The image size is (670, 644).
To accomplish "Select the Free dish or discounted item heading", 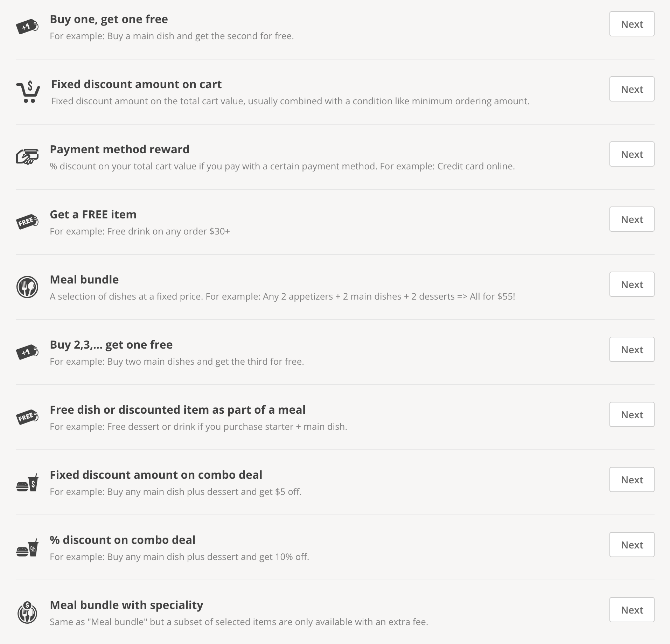I will (x=177, y=409).
